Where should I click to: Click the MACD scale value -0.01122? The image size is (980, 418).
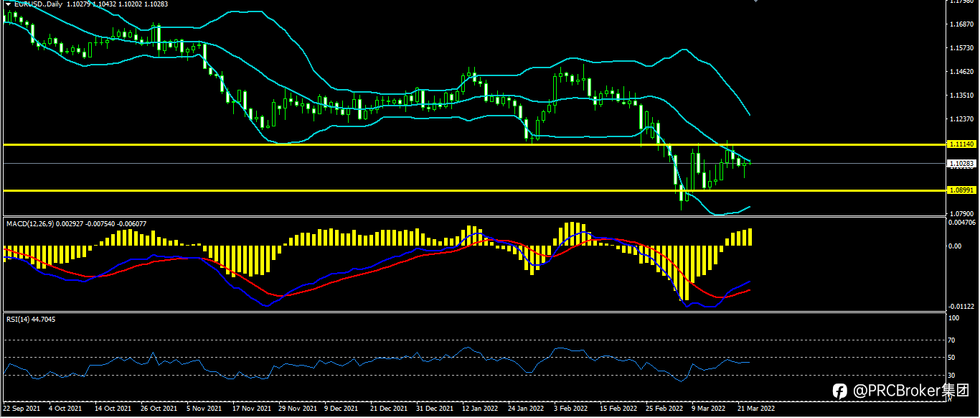click(962, 307)
